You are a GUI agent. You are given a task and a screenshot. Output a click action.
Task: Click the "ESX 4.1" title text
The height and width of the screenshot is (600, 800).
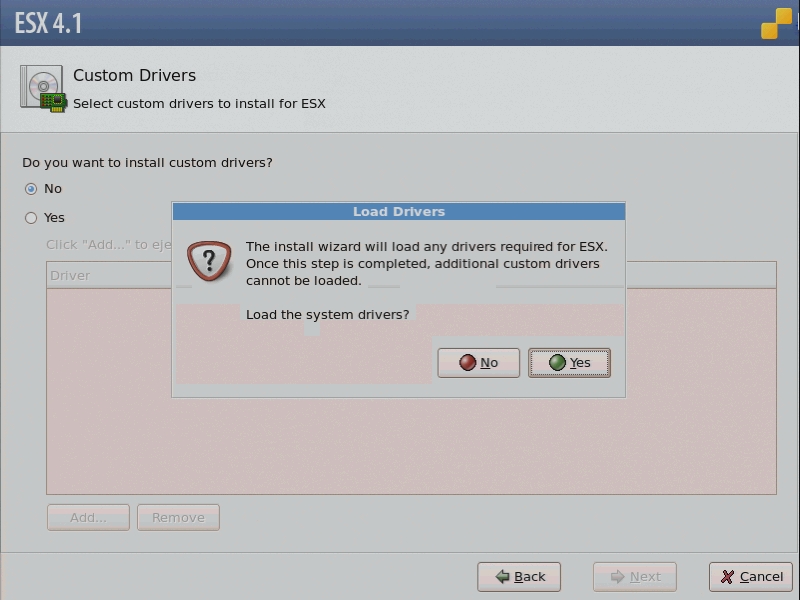coord(48,23)
